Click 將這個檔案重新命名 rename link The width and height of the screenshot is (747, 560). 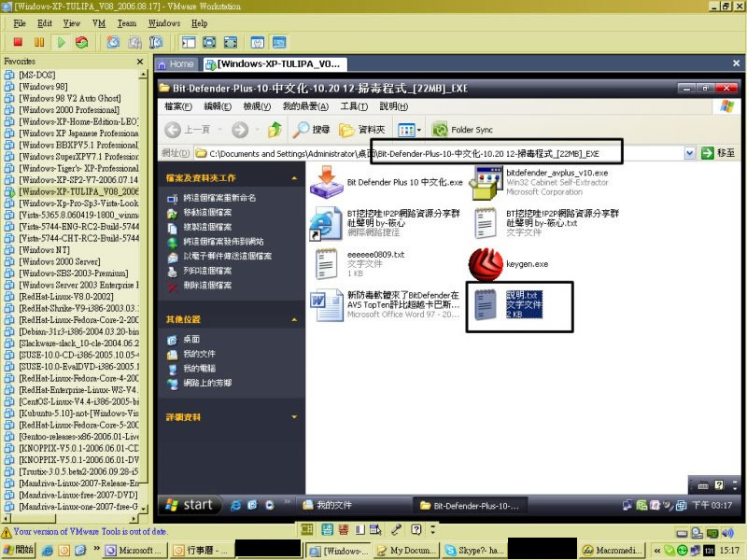pos(219,198)
